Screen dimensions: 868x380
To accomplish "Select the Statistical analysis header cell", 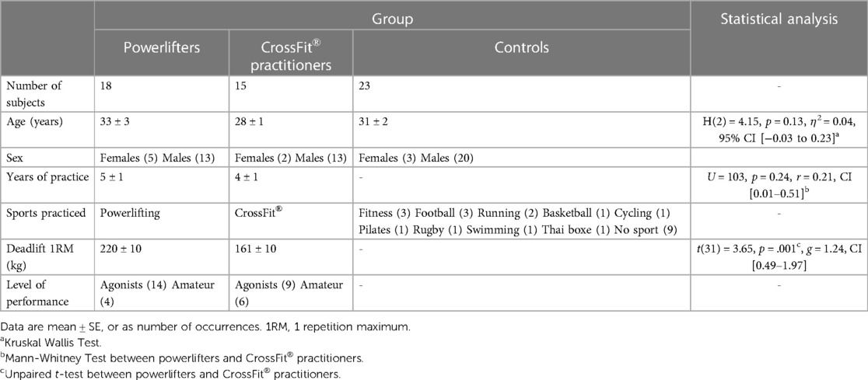I will click(x=779, y=18).
